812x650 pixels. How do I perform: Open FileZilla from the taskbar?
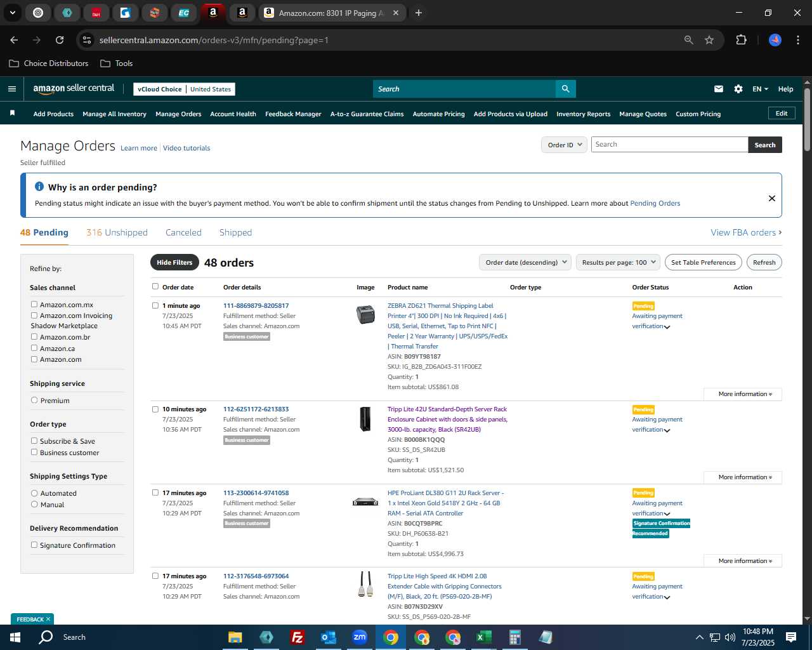click(297, 637)
